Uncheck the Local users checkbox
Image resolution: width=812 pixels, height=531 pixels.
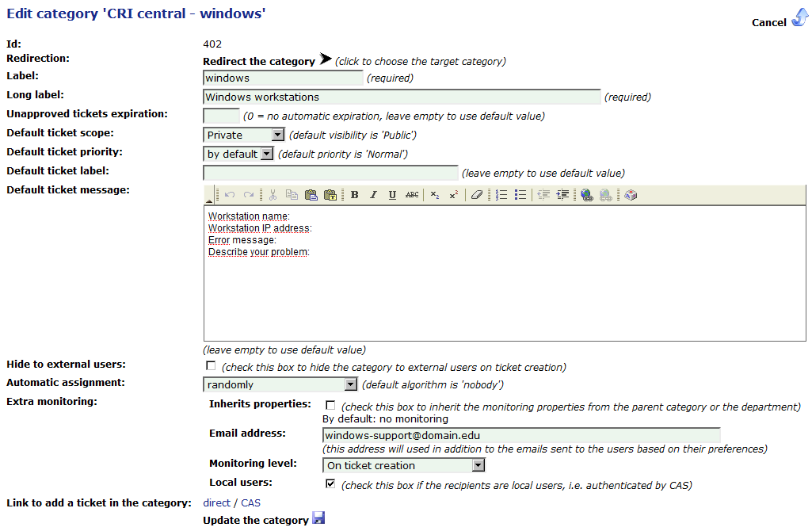pyautogui.click(x=330, y=483)
